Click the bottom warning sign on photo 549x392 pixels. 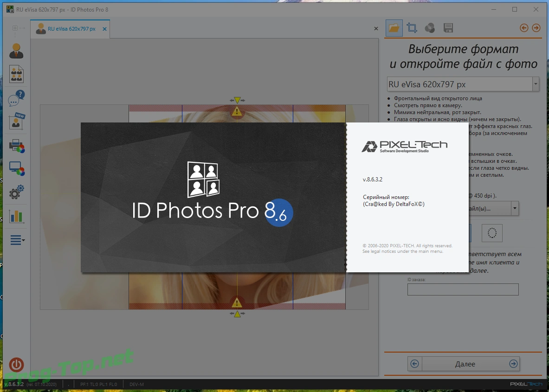tap(237, 302)
